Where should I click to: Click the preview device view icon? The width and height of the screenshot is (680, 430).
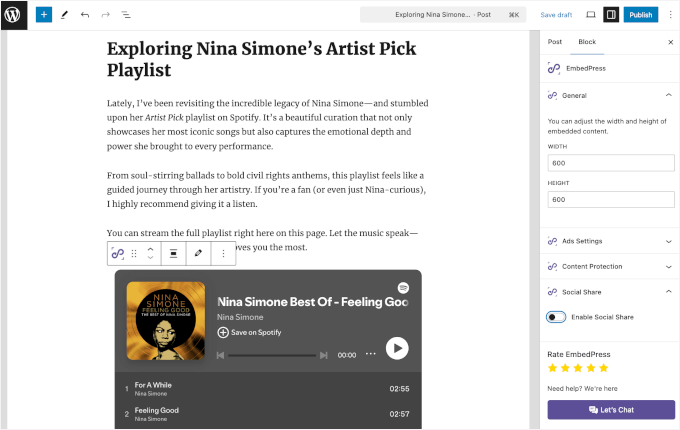pyautogui.click(x=590, y=15)
